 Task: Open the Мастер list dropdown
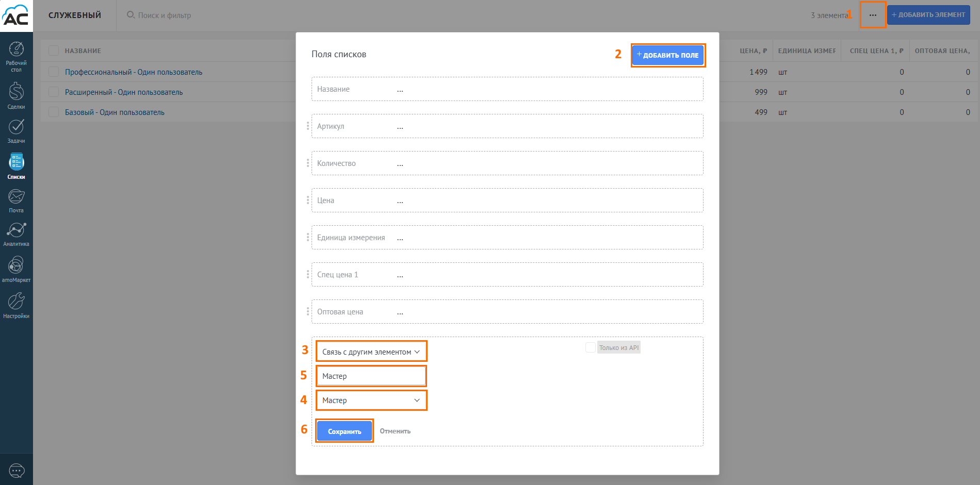click(371, 400)
